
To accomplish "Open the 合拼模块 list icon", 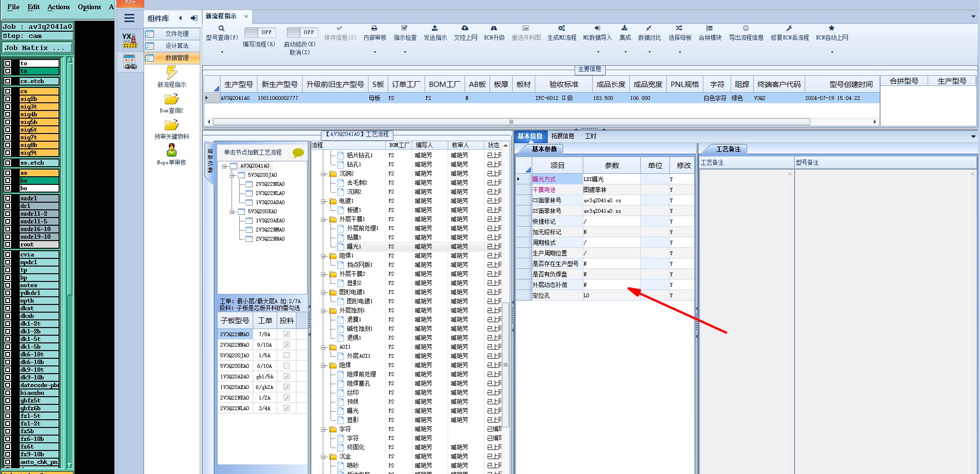I will coord(710,28).
